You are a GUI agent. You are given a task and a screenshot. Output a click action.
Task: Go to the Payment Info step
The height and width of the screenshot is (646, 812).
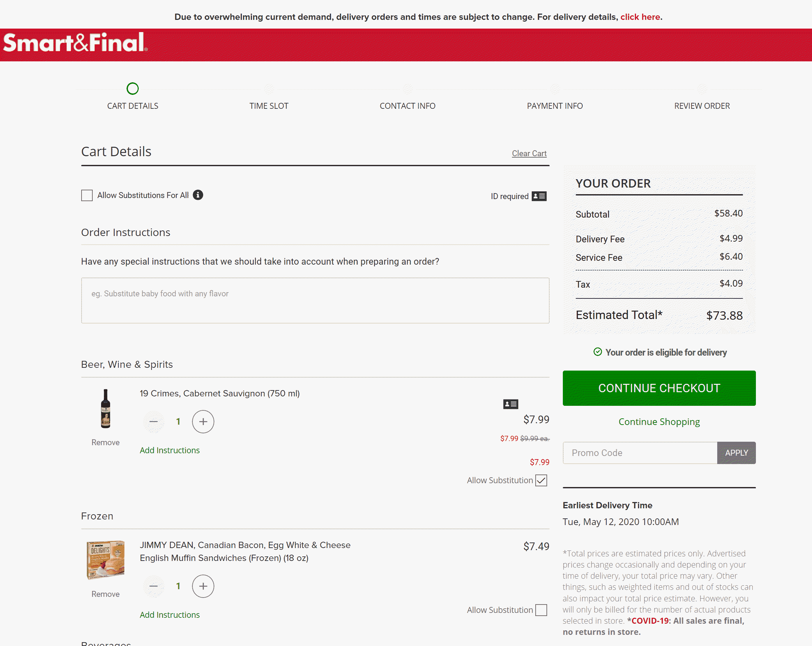point(554,106)
